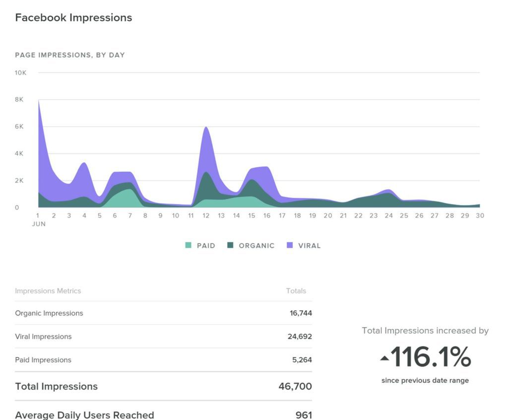Click the 24,692 viral total value

point(300,336)
